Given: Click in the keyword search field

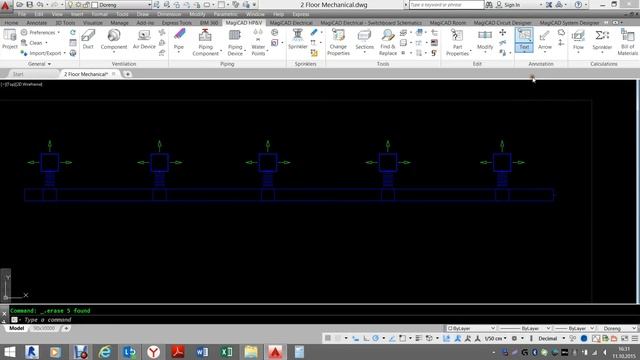Looking at the screenshot, I should tap(447, 5).
